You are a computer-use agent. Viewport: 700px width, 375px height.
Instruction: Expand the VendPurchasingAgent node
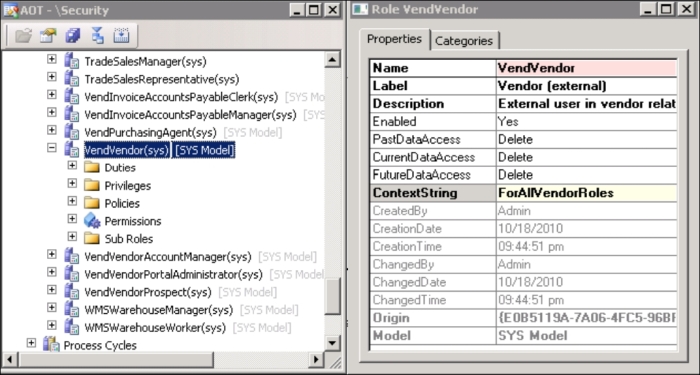click(x=52, y=129)
